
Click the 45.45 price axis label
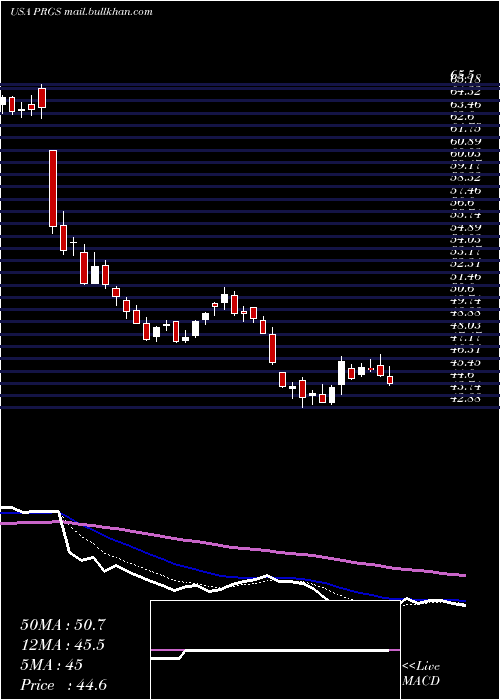465,363
